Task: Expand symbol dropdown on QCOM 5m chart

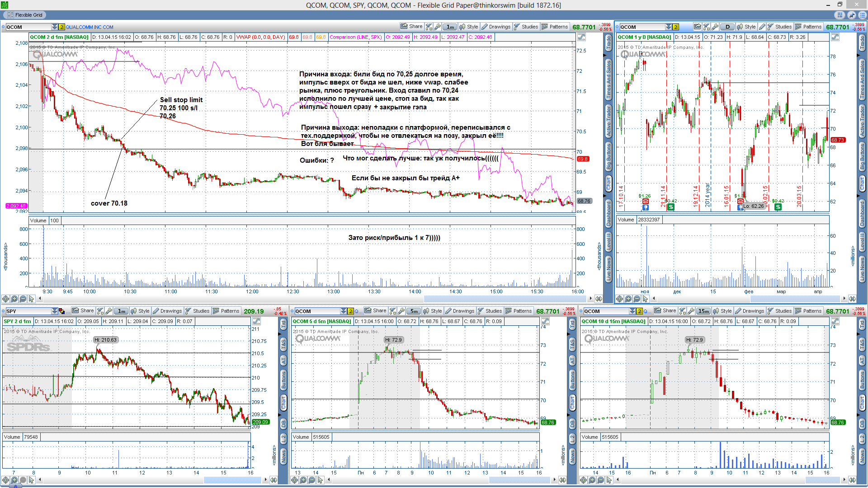Action: click(x=343, y=311)
